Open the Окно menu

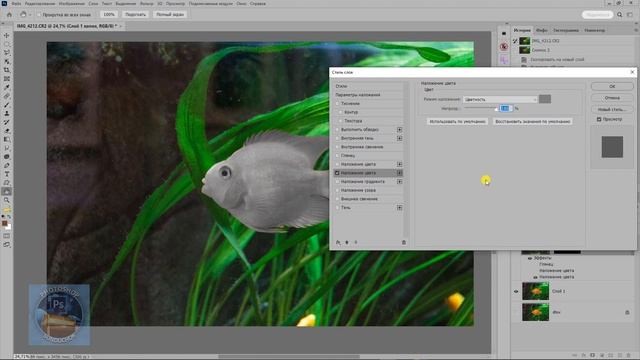click(241, 4)
